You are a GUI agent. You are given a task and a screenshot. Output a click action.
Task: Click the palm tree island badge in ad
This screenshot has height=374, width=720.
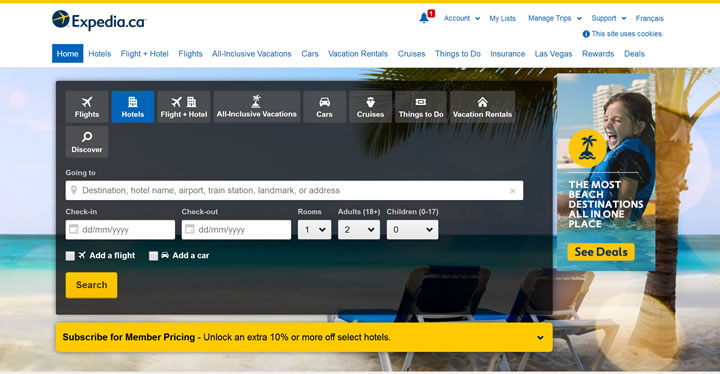pyautogui.click(x=587, y=148)
